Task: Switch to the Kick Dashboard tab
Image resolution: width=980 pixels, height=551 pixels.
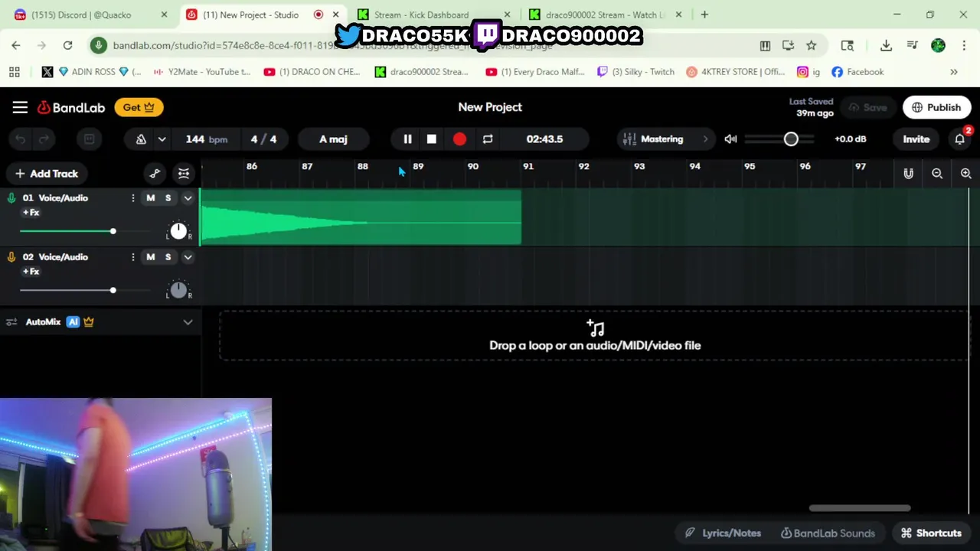Action: (433, 15)
